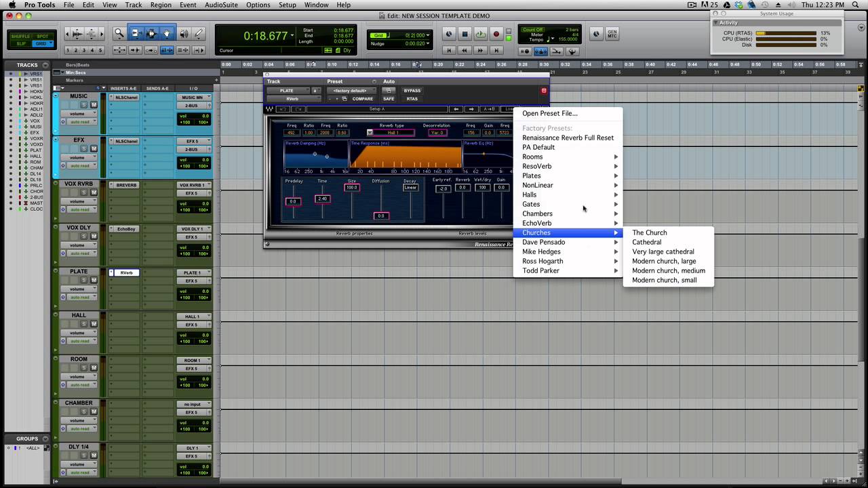Viewport: 868px width, 488px height.
Task: Select Modern church, small preset
Action: (665, 280)
